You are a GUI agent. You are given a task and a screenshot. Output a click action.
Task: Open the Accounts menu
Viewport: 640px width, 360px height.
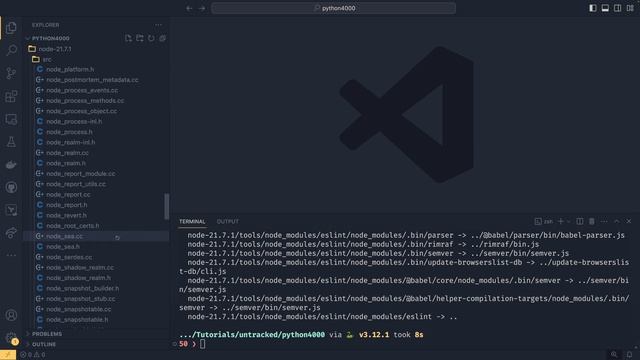(11, 315)
